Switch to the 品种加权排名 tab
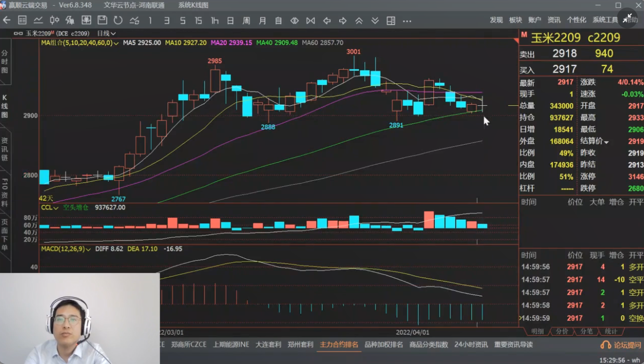Viewport: 644px width, 364px height. tap(383, 344)
